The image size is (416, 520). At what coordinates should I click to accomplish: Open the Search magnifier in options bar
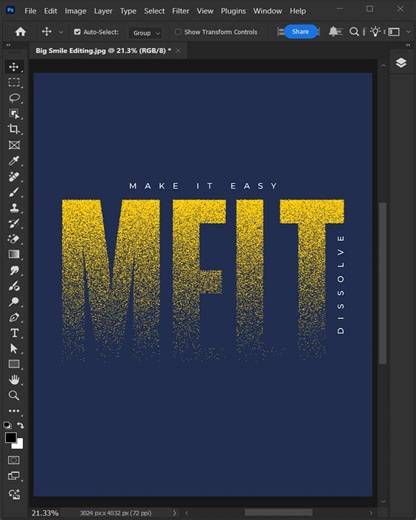point(354,32)
